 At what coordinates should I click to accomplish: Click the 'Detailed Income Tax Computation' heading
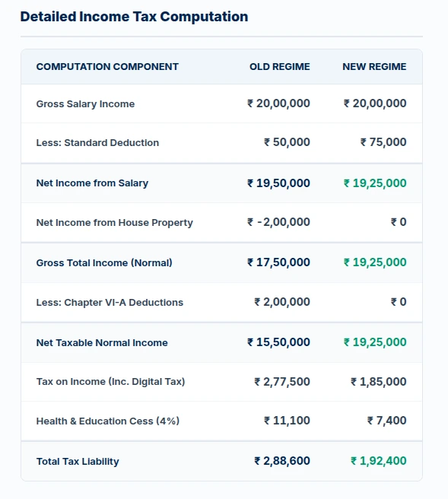pyautogui.click(x=134, y=17)
